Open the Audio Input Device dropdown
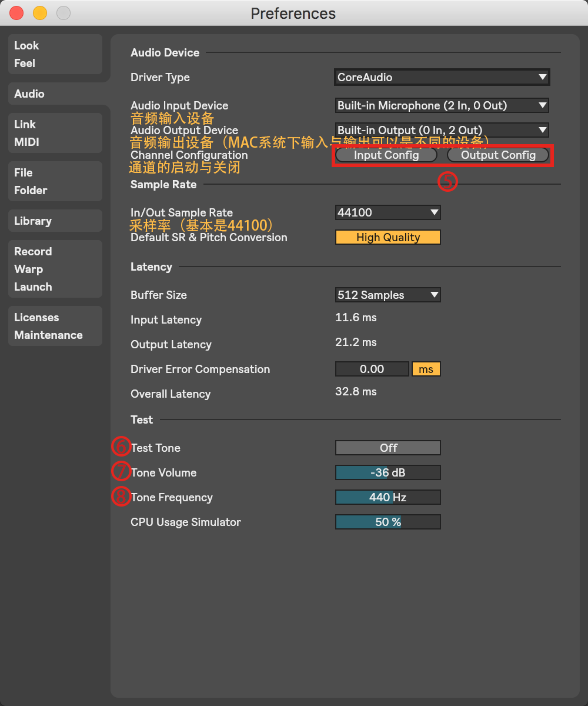This screenshot has height=706, width=588. coord(442,105)
